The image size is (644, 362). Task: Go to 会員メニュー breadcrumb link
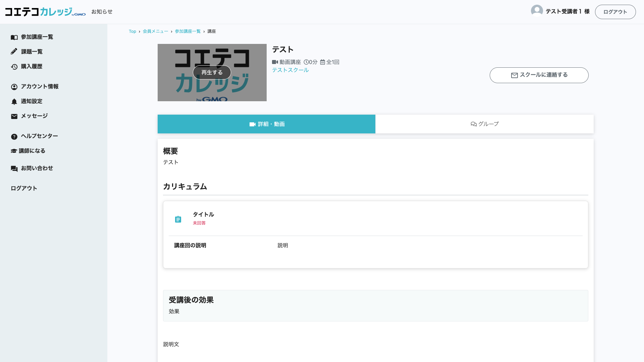[155, 31]
